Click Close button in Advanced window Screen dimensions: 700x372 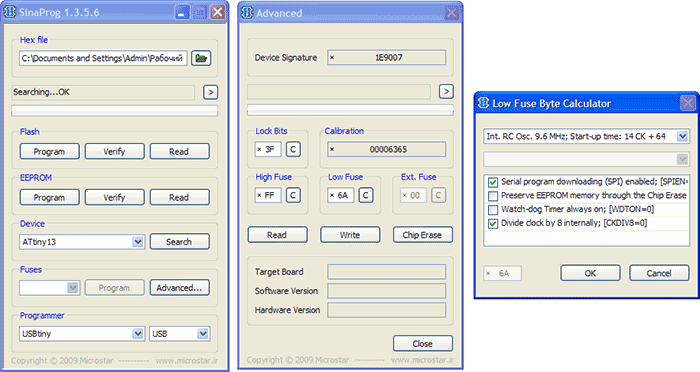pyautogui.click(x=423, y=343)
